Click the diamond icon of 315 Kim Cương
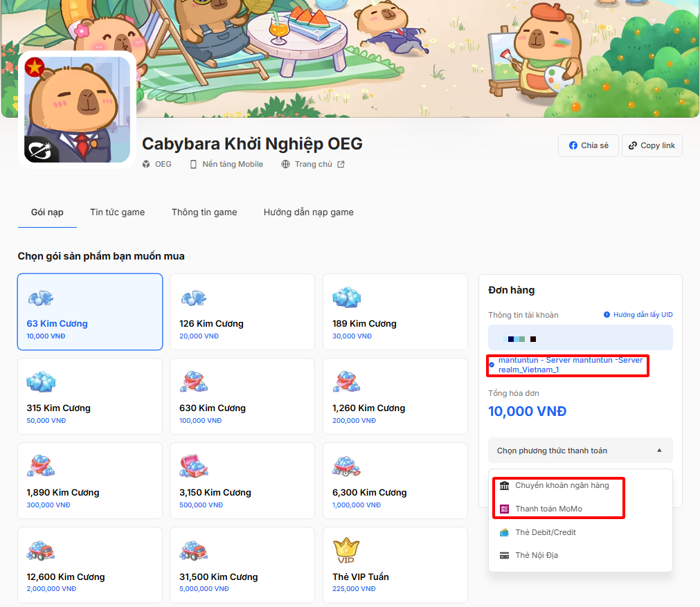Screen dimensions: 700x607 (41, 381)
